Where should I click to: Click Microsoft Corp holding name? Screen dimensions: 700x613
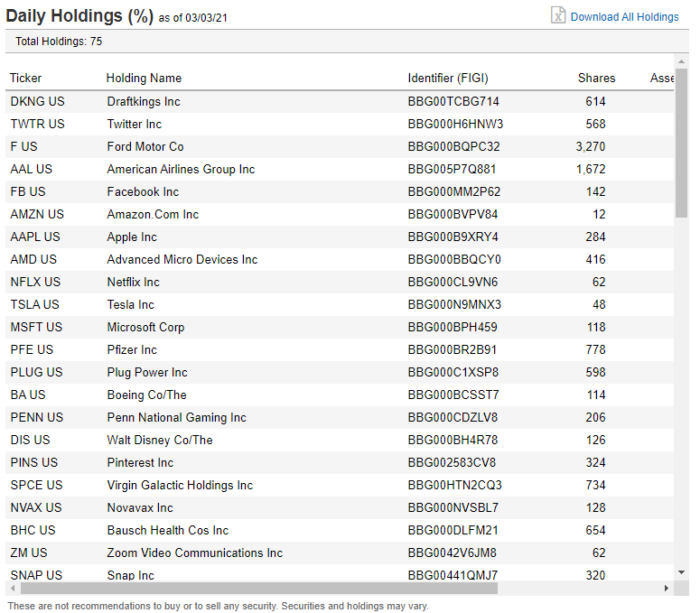145,328
